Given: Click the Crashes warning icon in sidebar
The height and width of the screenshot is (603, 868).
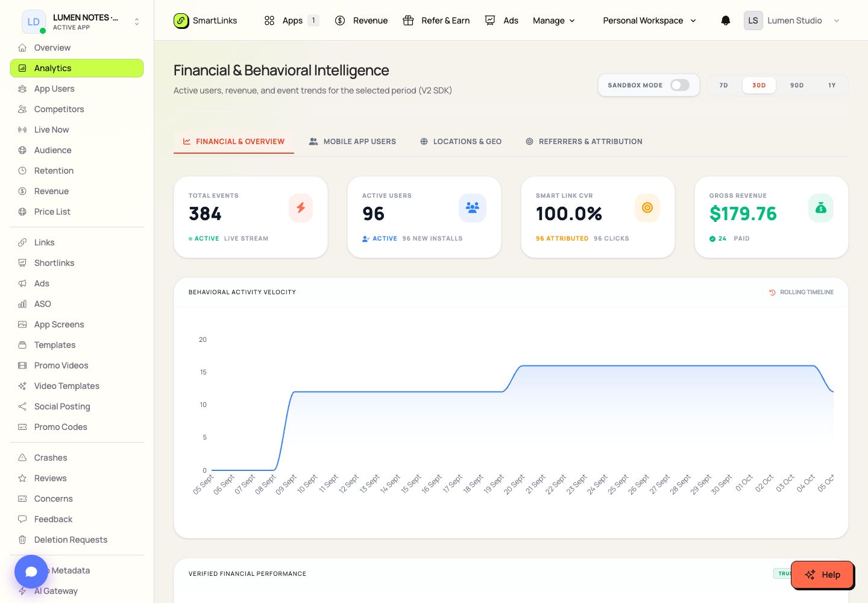Looking at the screenshot, I should coord(22,458).
